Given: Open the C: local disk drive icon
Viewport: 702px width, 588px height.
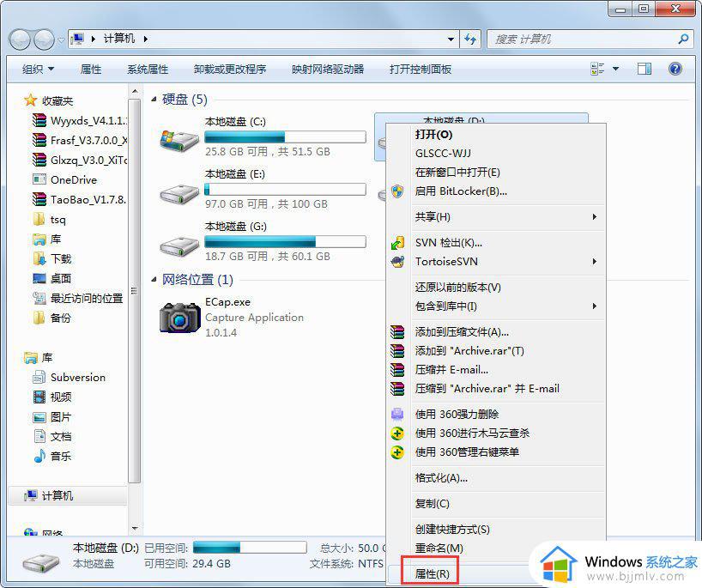Looking at the screenshot, I should click(179, 139).
